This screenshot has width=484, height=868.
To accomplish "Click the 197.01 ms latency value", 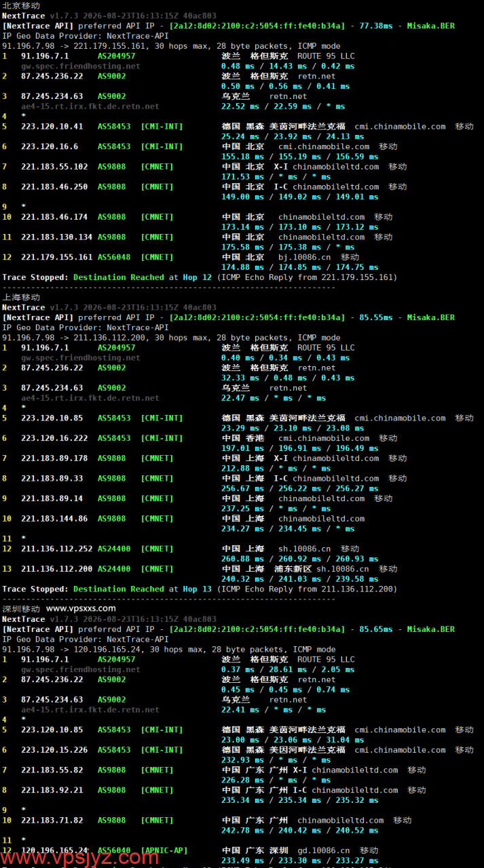I will click(x=243, y=448).
